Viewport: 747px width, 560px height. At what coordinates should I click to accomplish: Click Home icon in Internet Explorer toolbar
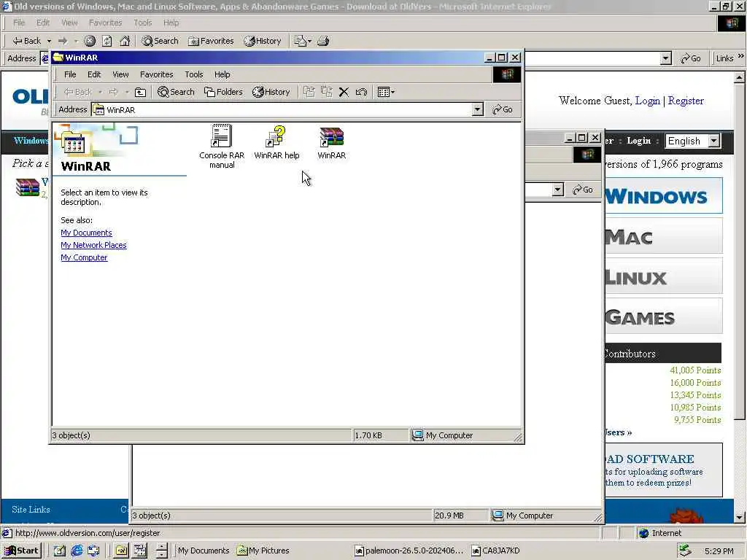(x=124, y=41)
